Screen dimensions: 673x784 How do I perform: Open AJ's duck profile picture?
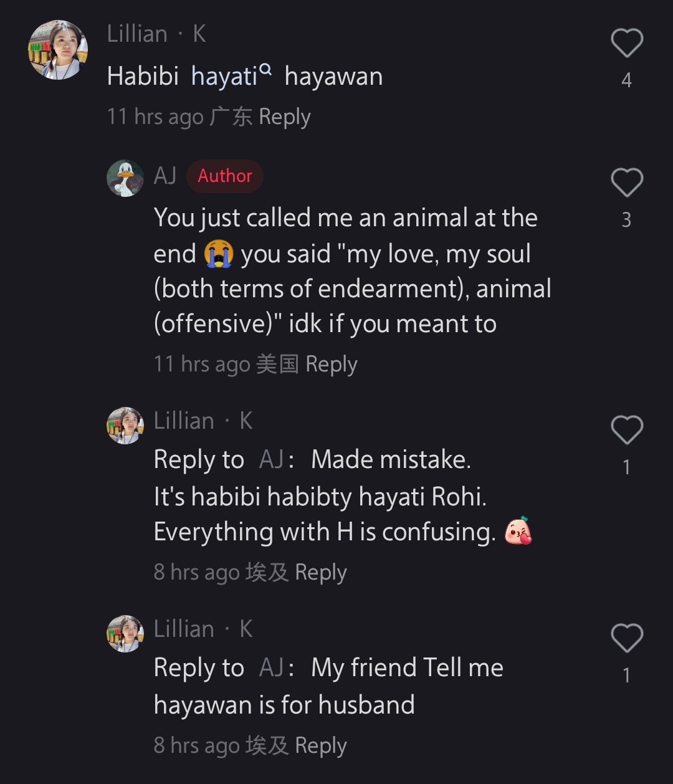point(125,178)
